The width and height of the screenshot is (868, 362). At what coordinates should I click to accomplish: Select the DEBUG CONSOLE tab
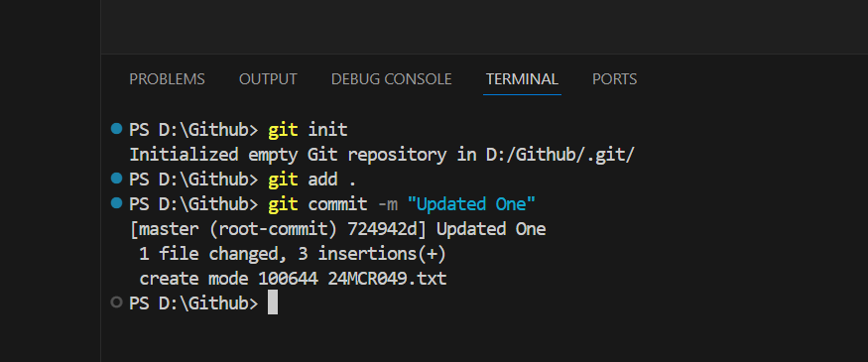[392, 79]
